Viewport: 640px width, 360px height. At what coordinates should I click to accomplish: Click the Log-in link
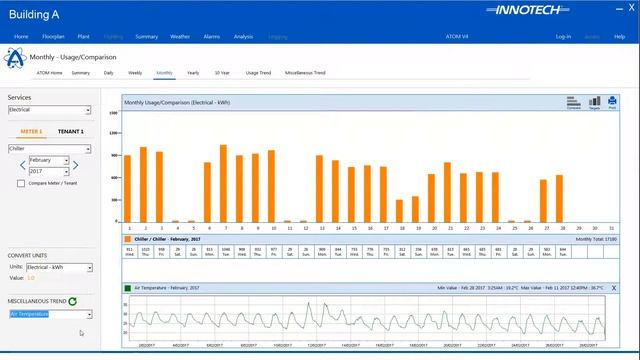[x=563, y=37]
